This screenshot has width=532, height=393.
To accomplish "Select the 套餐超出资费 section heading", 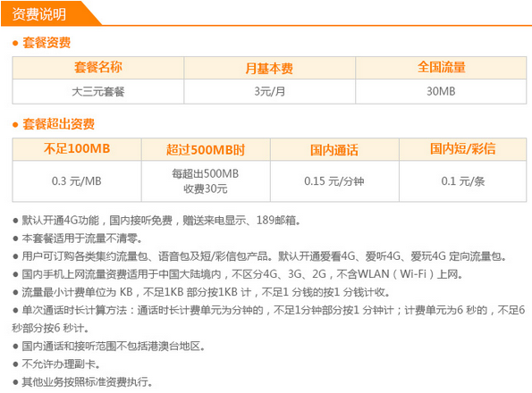I will 58,124.
